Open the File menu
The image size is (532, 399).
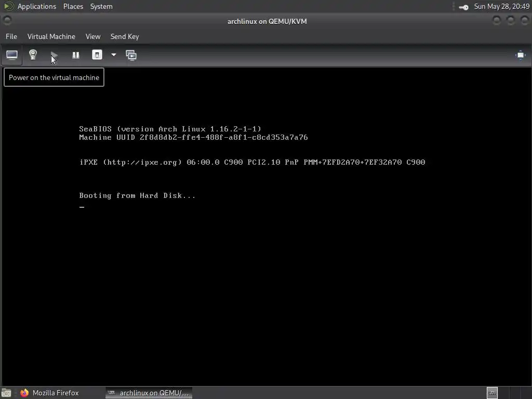[11, 36]
